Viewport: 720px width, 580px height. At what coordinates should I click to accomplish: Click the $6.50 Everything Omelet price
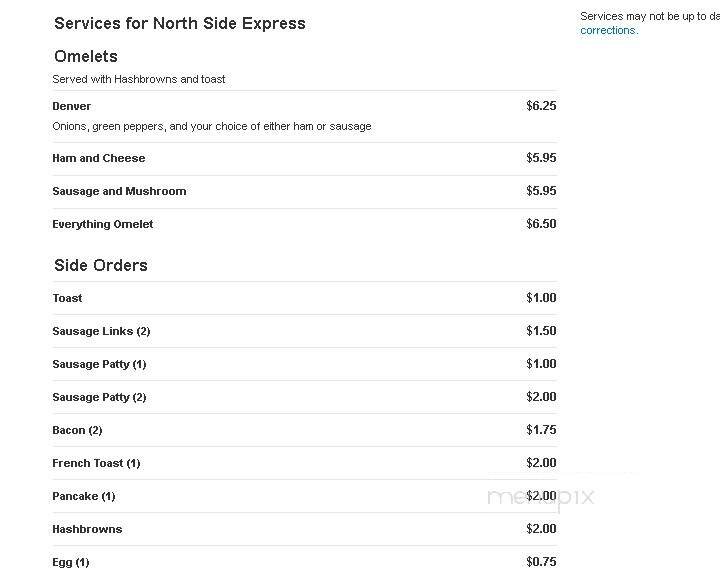pos(541,224)
